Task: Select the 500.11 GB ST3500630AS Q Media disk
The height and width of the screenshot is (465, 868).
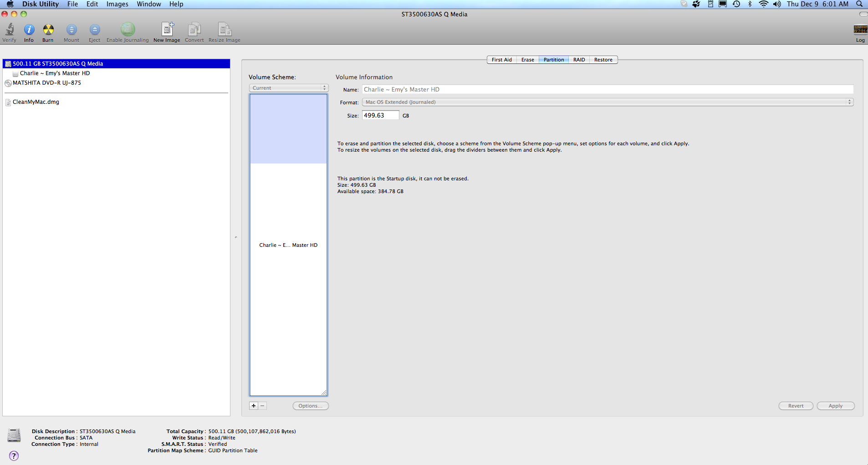Action: pyautogui.click(x=116, y=64)
